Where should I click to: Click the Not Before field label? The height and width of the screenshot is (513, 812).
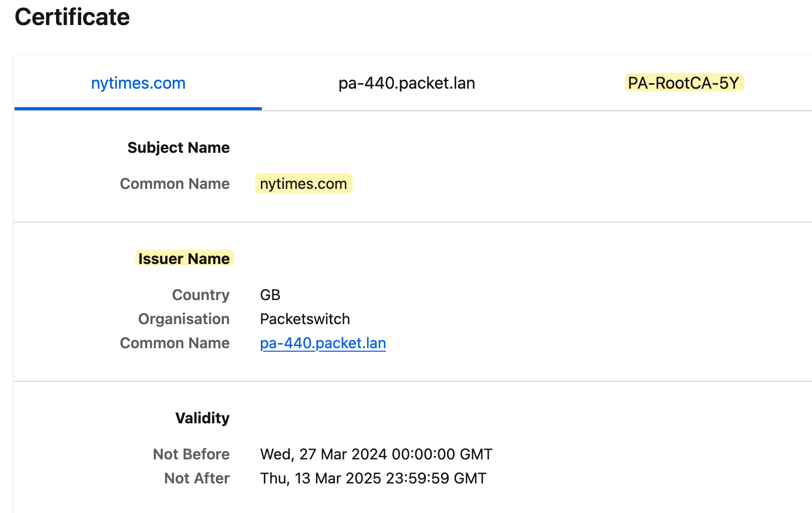(191, 454)
